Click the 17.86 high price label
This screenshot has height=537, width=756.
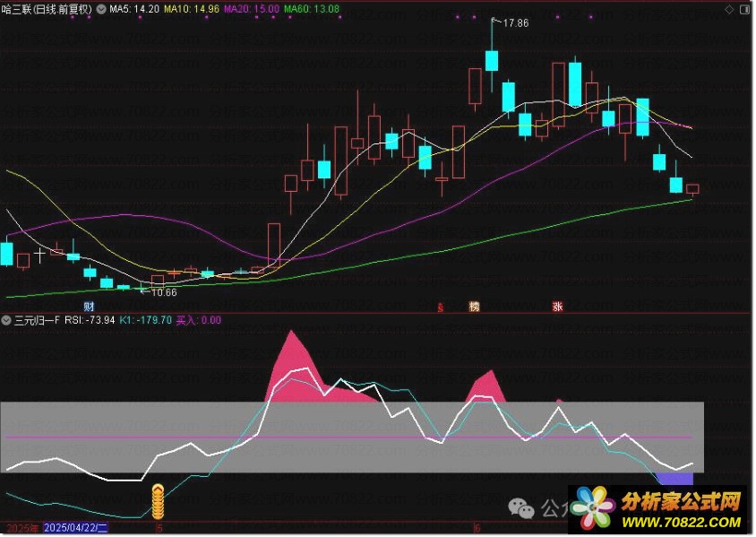pyautogui.click(x=515, y=22)
